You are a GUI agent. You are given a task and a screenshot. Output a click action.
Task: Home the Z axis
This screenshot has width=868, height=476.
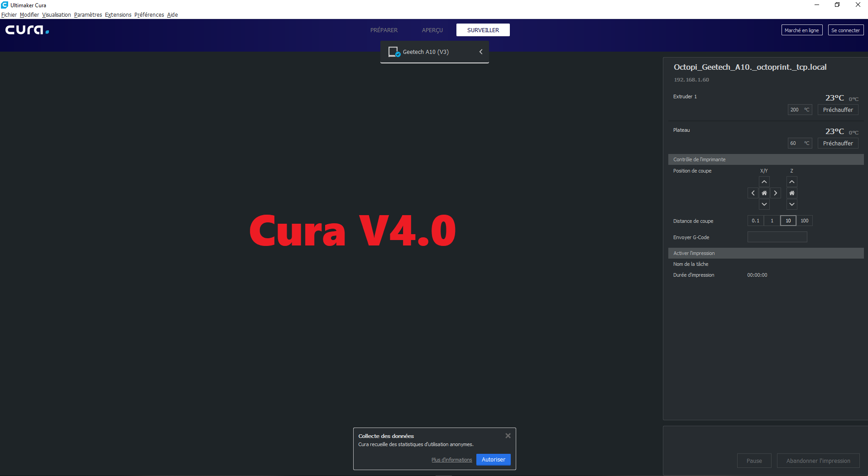point(792,193)
